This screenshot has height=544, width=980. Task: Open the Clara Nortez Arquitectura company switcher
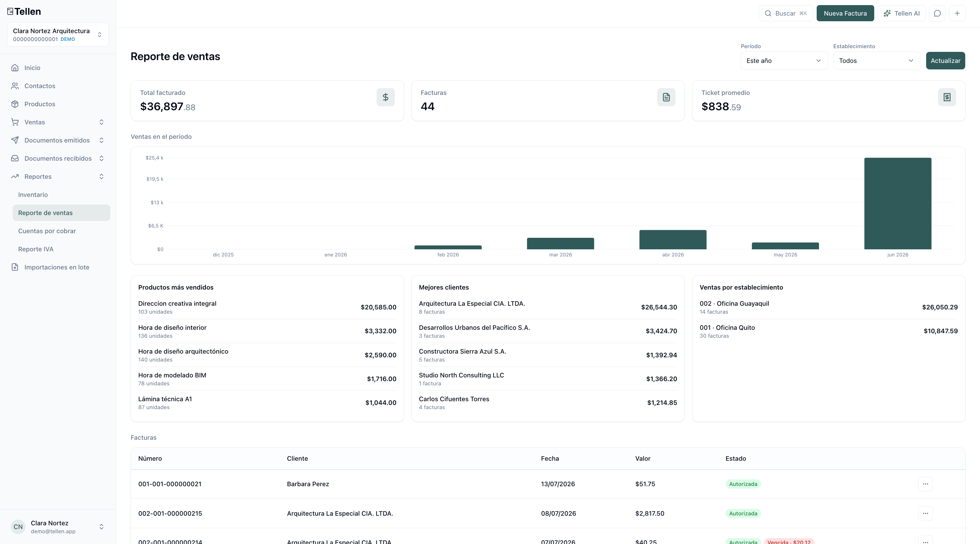[58, 35]
